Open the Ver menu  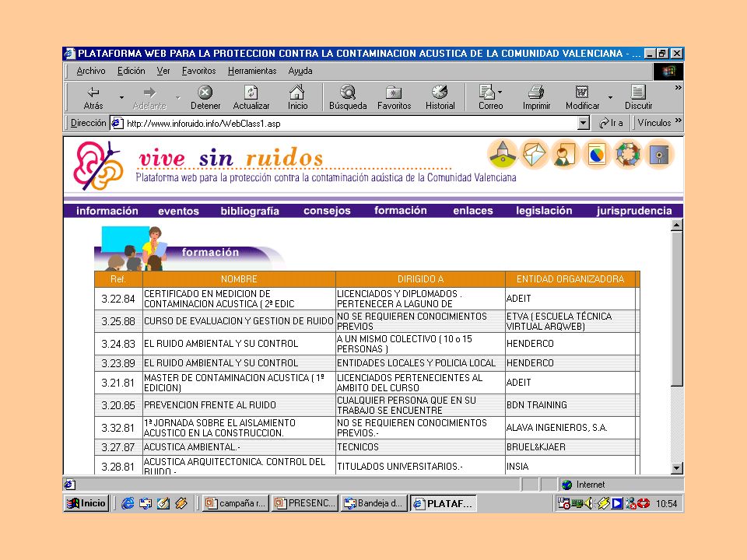163,71
